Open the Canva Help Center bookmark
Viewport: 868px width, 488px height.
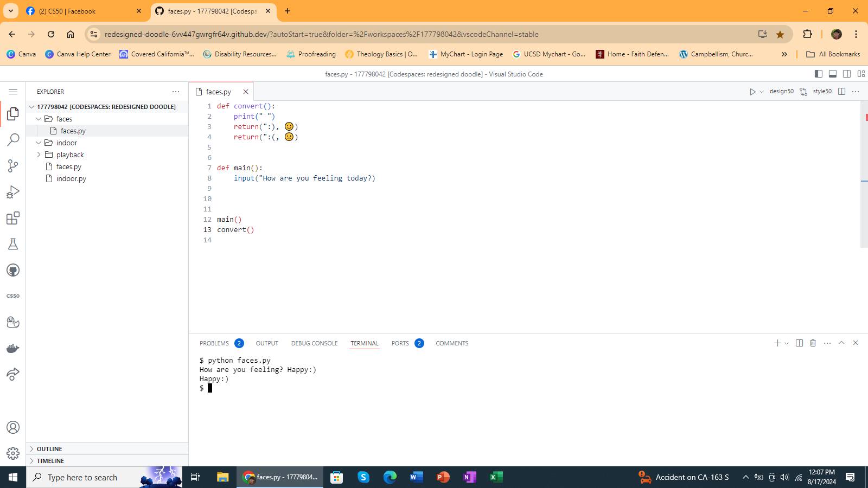click(78, 54)
